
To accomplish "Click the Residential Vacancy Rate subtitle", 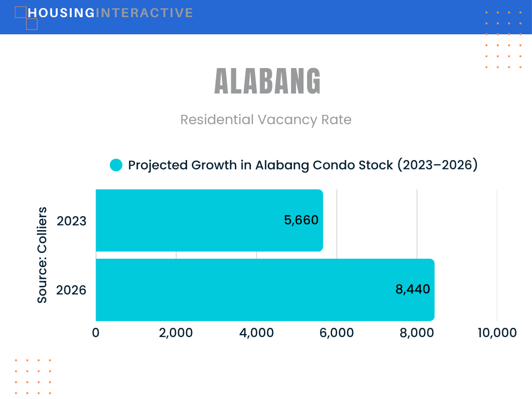I will (265, 120).
